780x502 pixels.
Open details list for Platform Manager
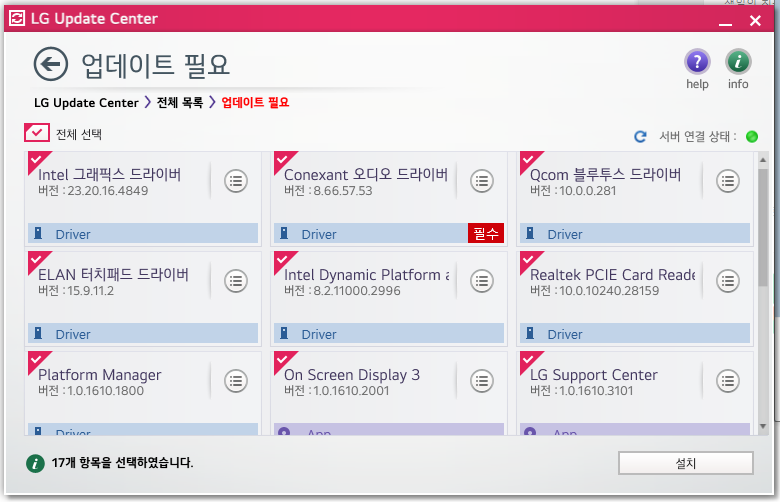click(236, 381)
